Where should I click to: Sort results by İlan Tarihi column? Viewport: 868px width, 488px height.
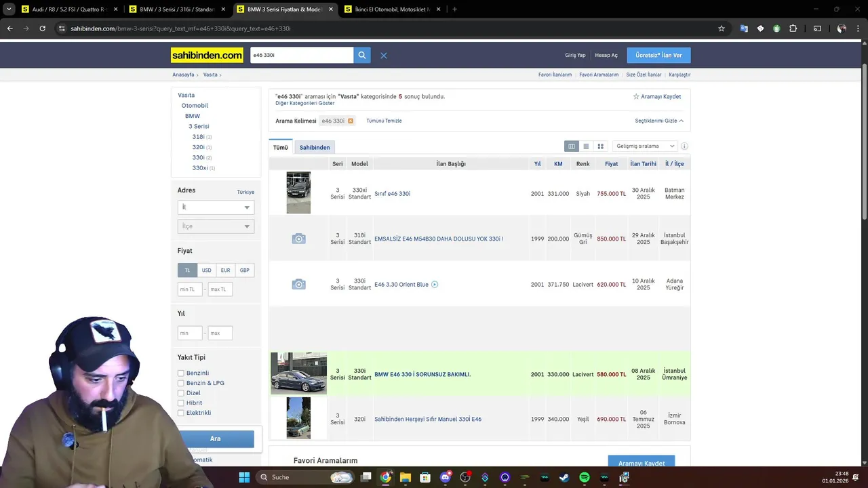[x=643, y=164]
